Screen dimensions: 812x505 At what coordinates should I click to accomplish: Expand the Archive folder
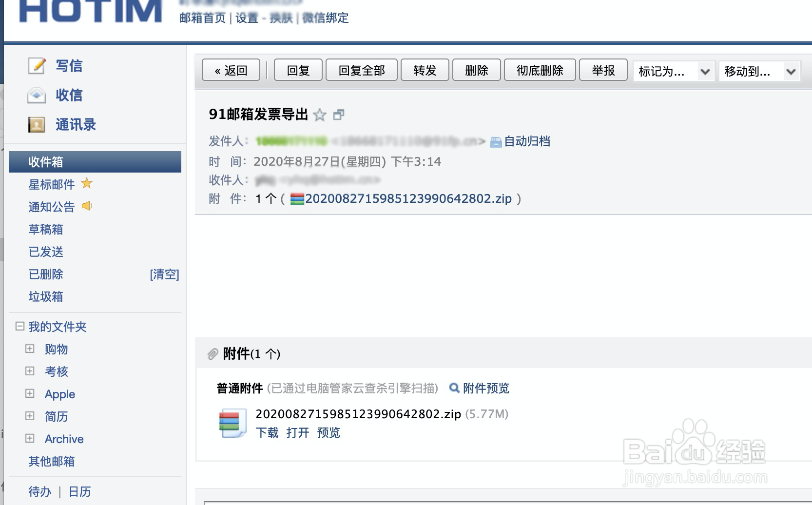tap(30, 438)
